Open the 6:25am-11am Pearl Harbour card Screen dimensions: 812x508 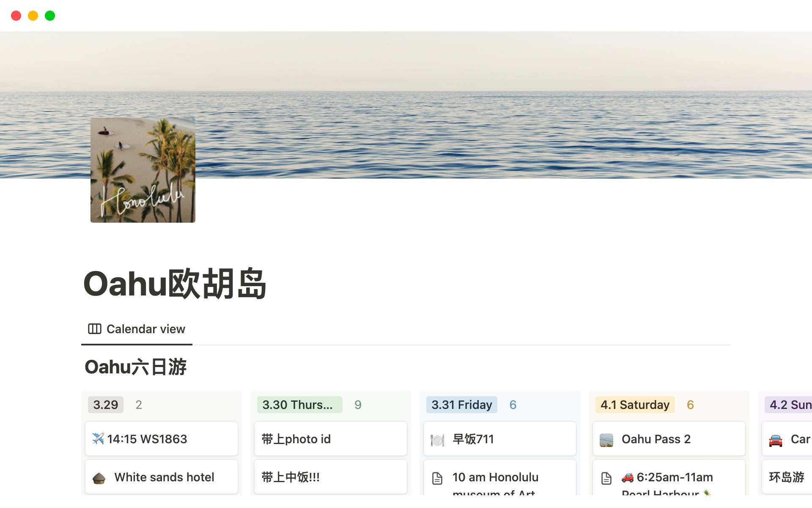click(x=669, y=478)
